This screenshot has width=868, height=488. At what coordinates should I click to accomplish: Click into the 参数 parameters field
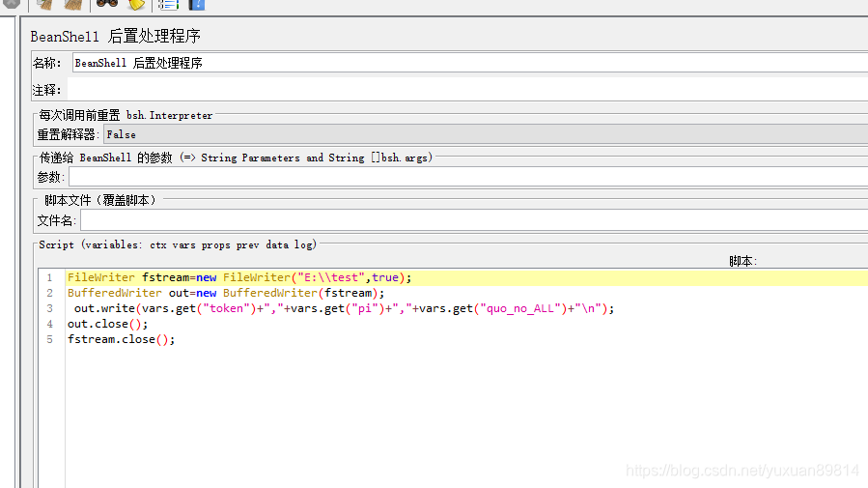(467, 177)
